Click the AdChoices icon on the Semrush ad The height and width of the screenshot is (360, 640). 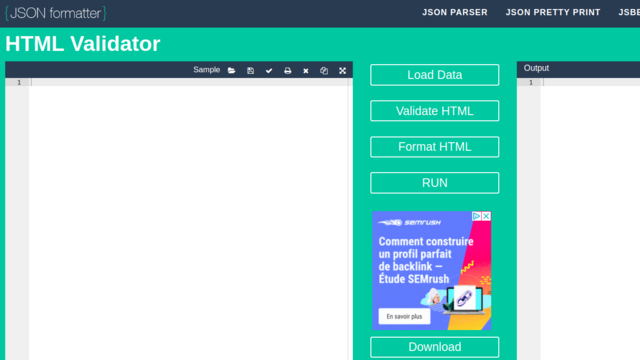476,216
